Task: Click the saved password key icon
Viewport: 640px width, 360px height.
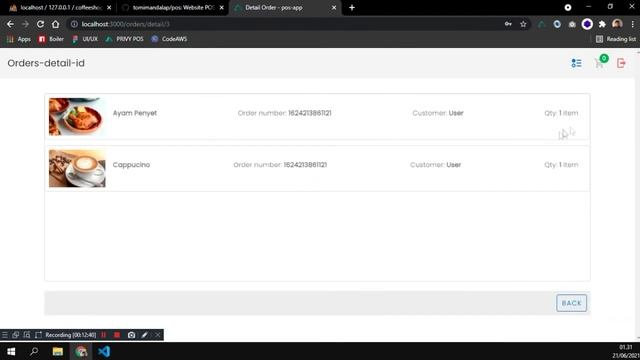Action: [508, 24]
